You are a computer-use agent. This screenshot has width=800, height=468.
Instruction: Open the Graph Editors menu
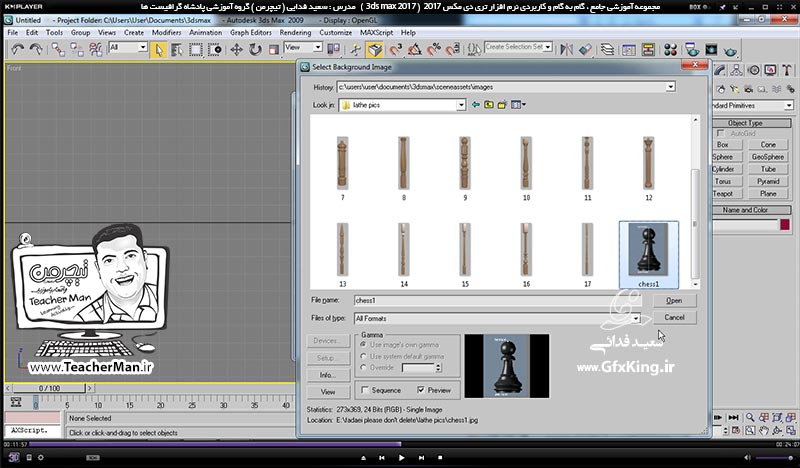point(251,32)
